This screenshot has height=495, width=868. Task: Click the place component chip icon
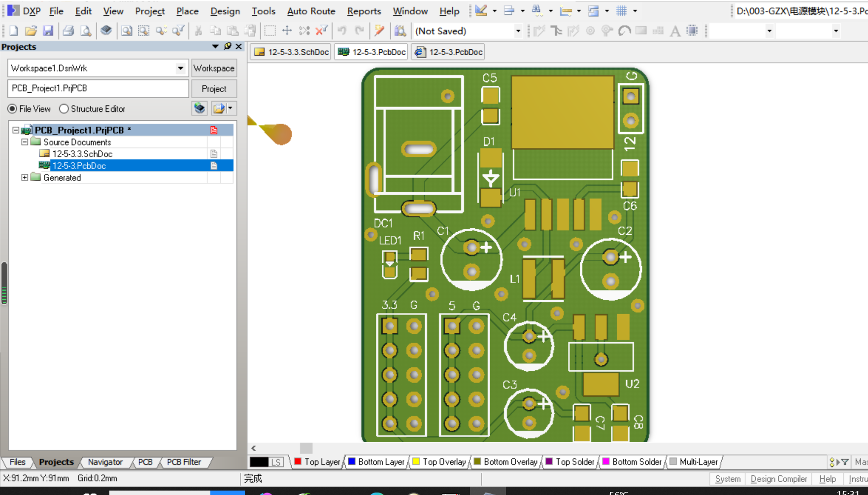point(692,31)
